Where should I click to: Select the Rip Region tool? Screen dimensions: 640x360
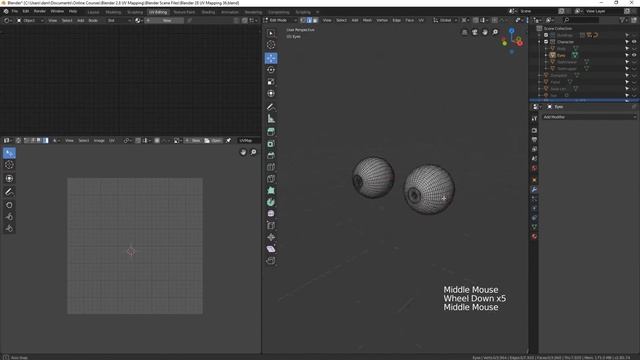coord(271,260)
